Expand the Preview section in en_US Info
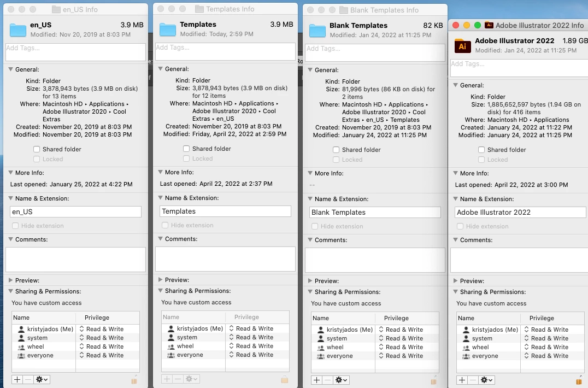The width and height of the screenshot is (588, 388). pyautogui.click(x=11, y=280)
